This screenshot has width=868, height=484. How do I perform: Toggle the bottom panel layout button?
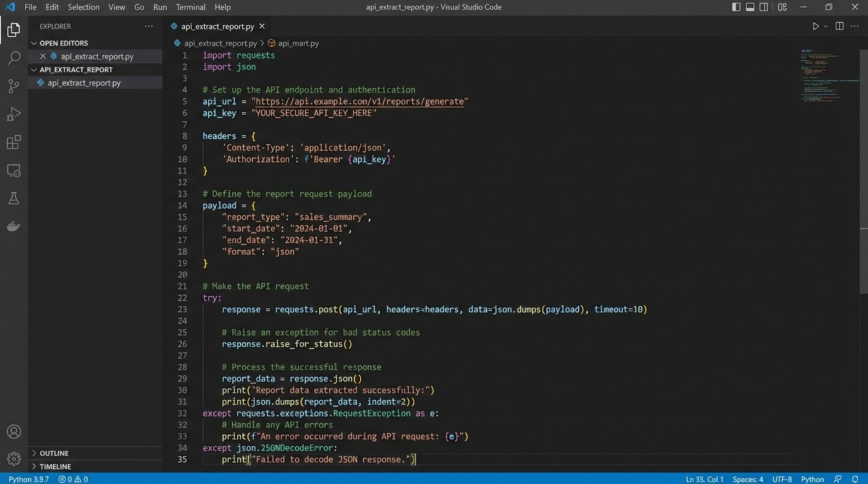[x=750, y=7]
